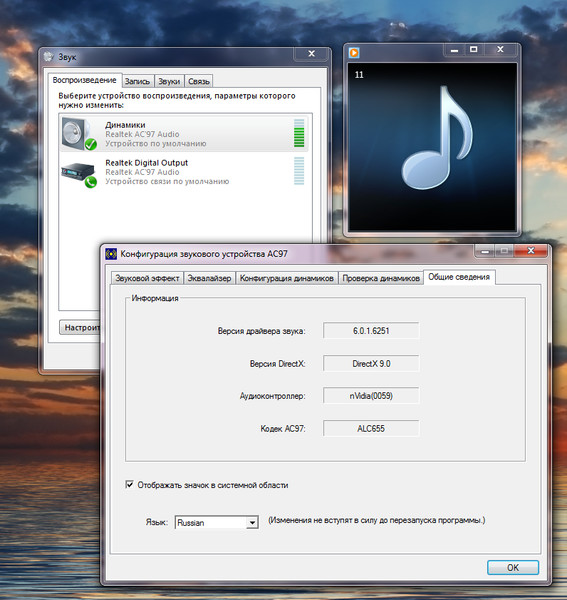The width and height of the screenshot is (567, 600).
Task: Click the track number 11 in player
Action: (359, 75)
